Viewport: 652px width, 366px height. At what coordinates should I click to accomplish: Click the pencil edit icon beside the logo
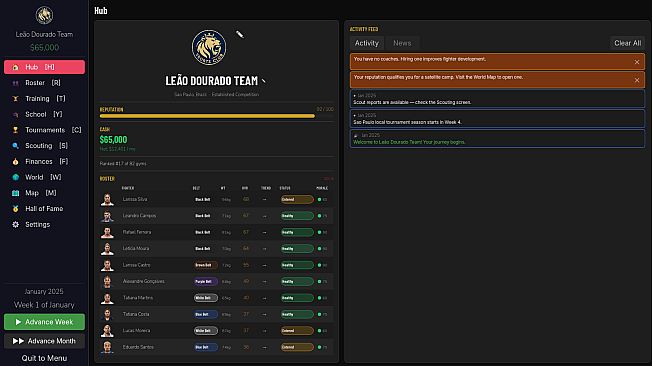[240, 34]
